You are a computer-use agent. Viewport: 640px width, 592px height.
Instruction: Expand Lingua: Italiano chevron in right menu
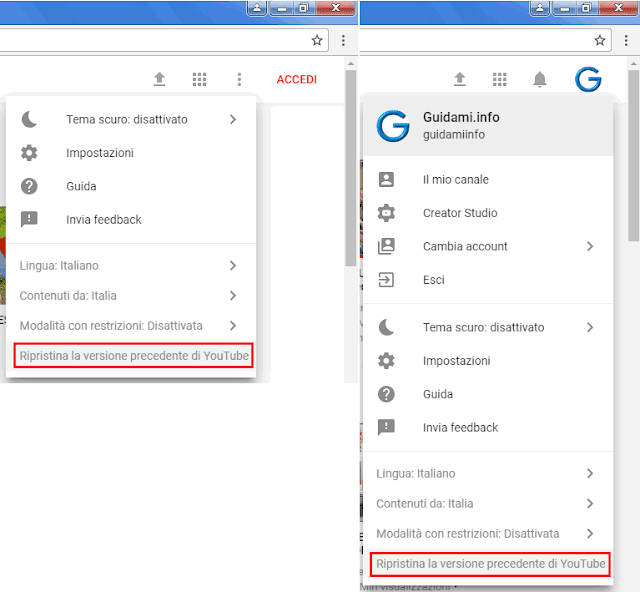point(590,473)
